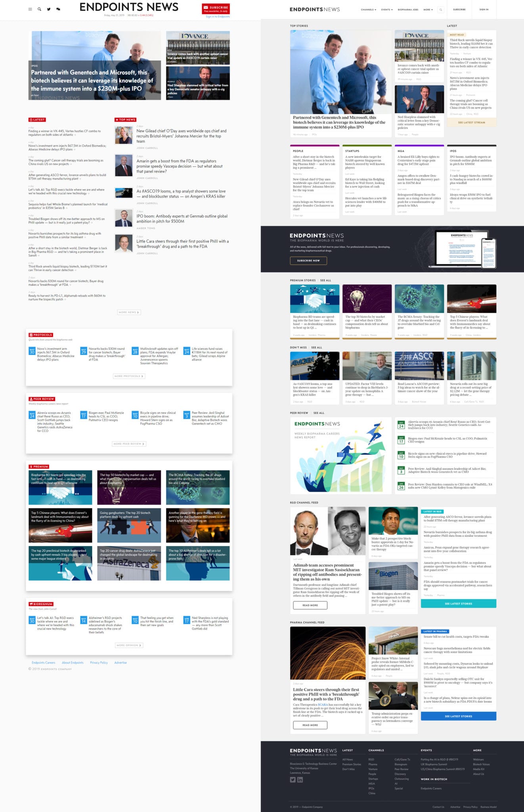Click the May 28 badge beside Mallinckrodt item
The width and height of the screenshot is (524, 812).
pos(135,351)
